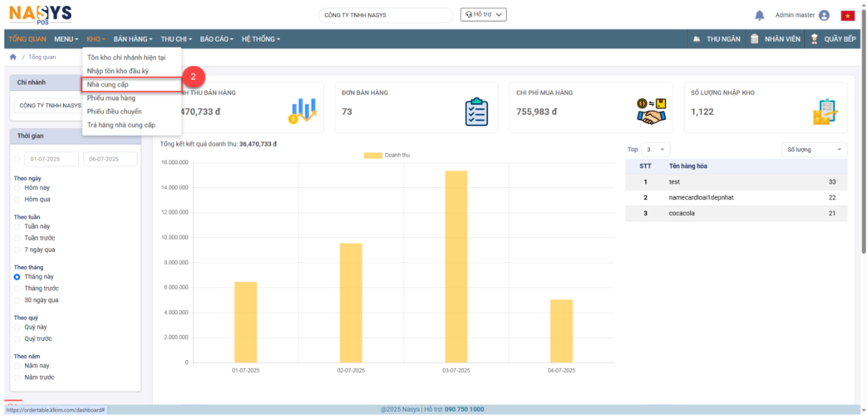The image size is (868, 416).
Task: Toggle the Doanh thu legend swatch
Action: tap(373, 155)
